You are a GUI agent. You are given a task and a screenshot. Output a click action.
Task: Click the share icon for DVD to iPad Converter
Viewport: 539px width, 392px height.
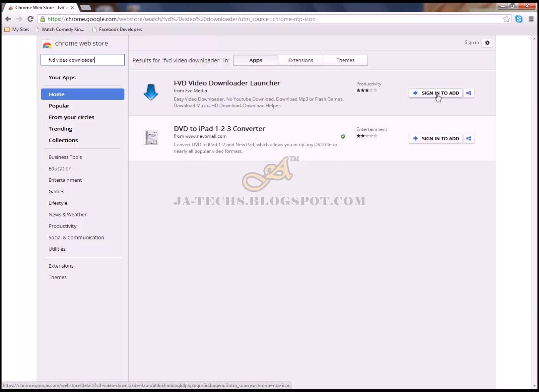coord(469,138)
